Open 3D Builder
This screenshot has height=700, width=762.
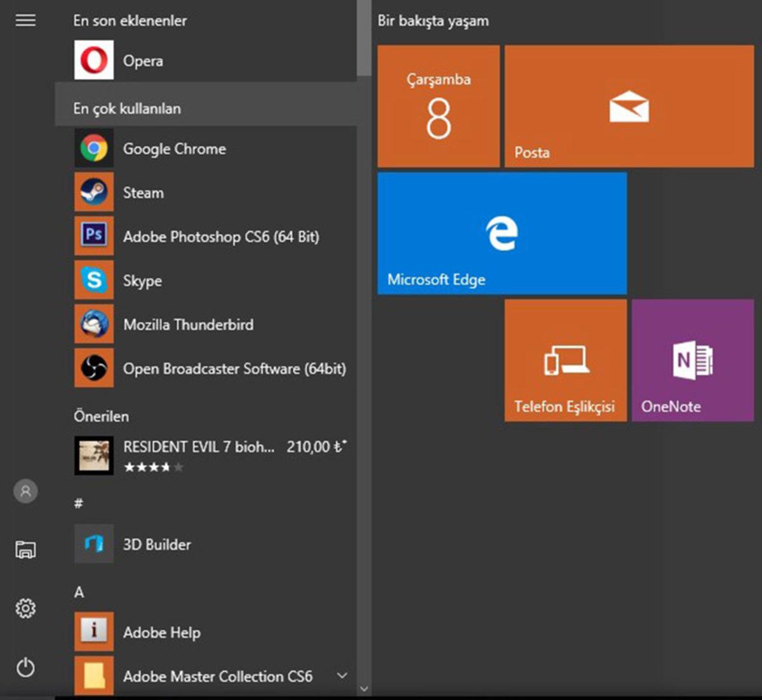(157, 544)
